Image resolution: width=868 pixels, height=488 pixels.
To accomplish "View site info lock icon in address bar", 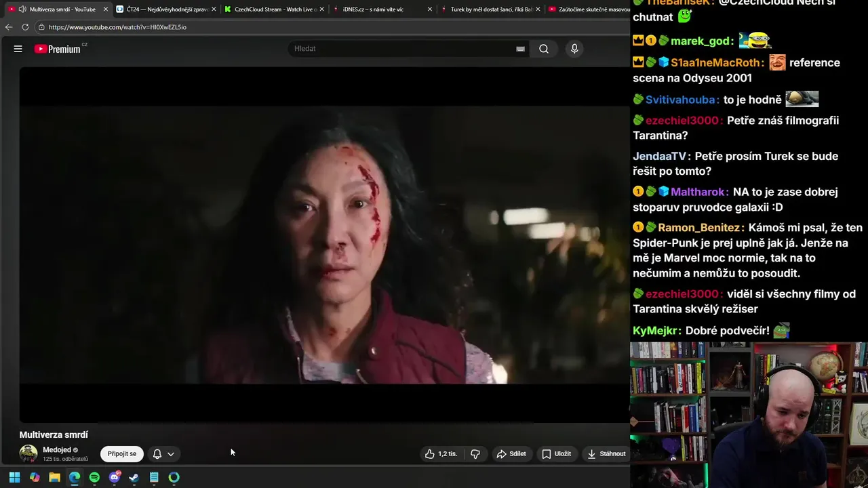I will (41, 27).
